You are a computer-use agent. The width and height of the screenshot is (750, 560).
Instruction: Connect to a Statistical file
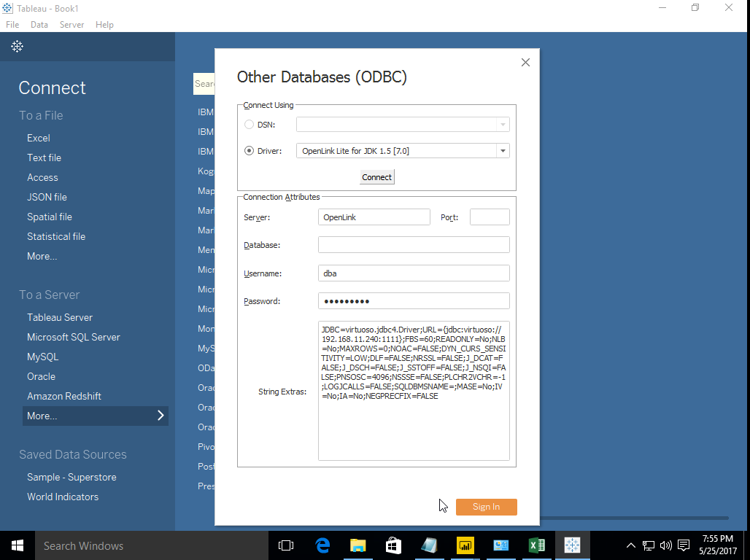pos(56,236)
